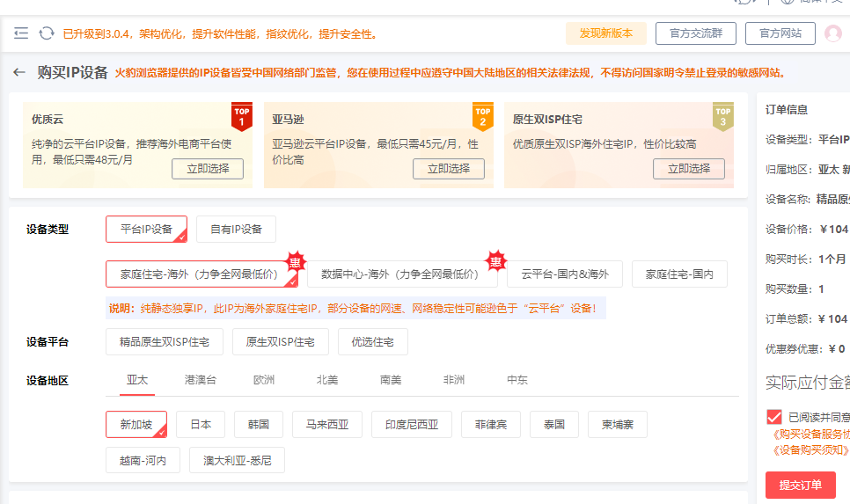Viewport: 850px width, 504px height.
Task: Select 澳大利亚-悉尼 region
Action: pos(237,460)
